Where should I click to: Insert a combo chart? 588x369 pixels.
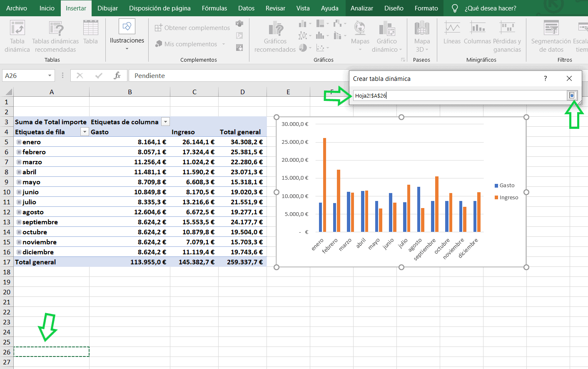(338, 35)
